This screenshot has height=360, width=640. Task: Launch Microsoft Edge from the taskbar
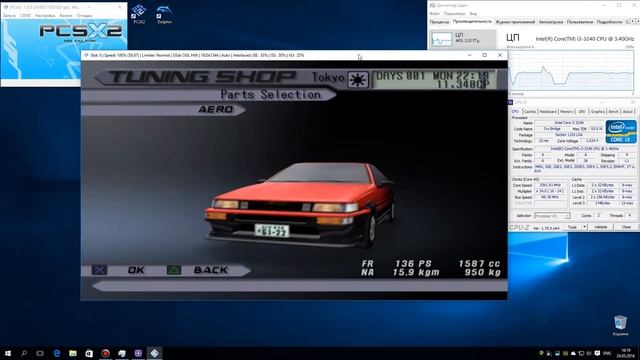tap(57, 353)
